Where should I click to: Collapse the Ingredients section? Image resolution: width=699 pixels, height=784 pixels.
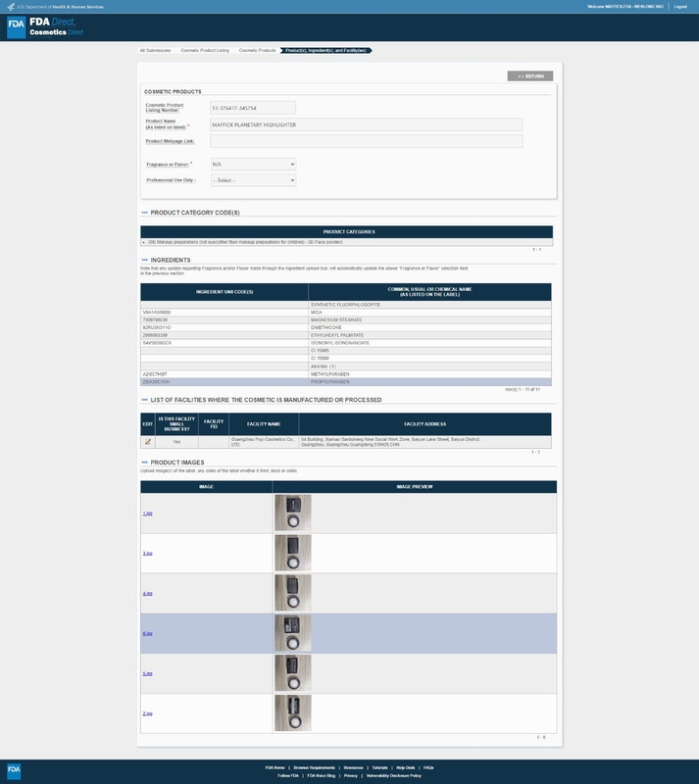[x=145, y=260]
